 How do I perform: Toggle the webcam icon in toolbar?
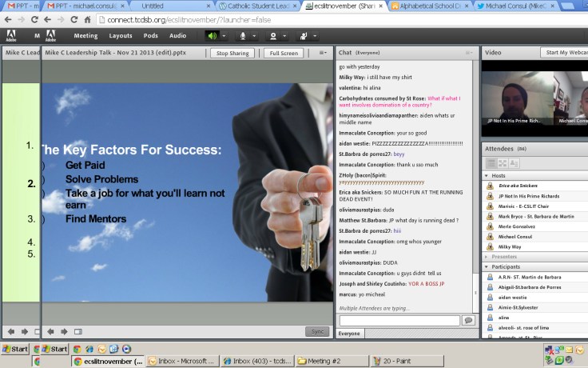(273, 36)
